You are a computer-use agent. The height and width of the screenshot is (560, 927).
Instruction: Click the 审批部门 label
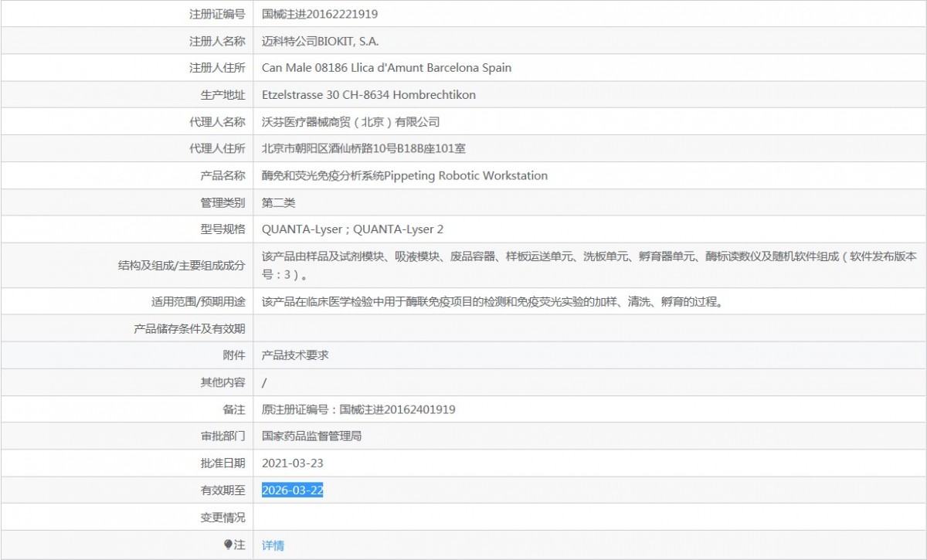pos(222,436)
